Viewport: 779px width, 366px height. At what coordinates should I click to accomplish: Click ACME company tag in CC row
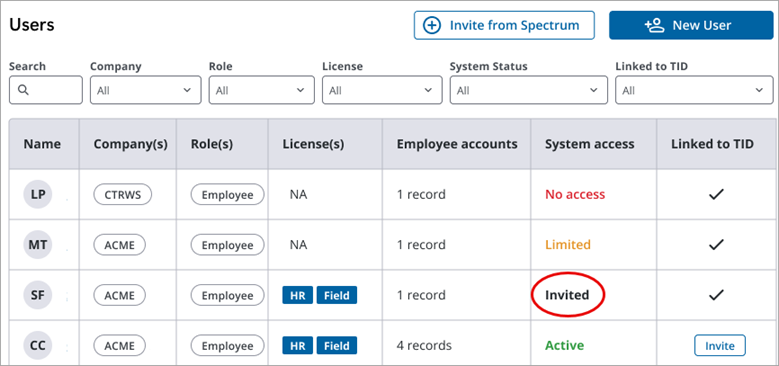pyautogui.click(x=120, y=346)
